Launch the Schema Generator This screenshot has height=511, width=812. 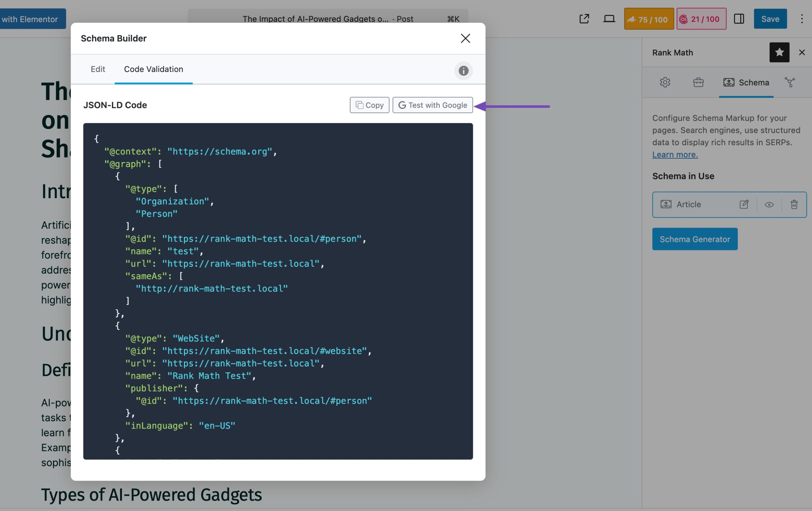(x=695, y=239)
